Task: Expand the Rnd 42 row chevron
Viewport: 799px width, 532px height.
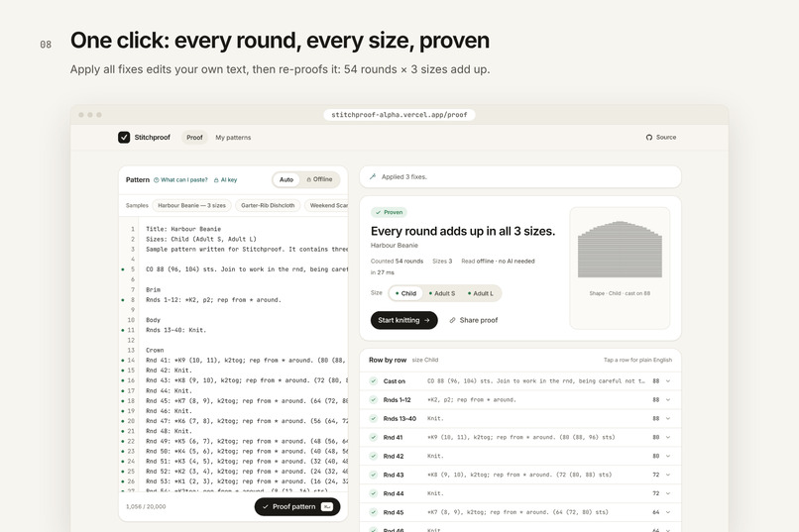Action: [668, 456]
